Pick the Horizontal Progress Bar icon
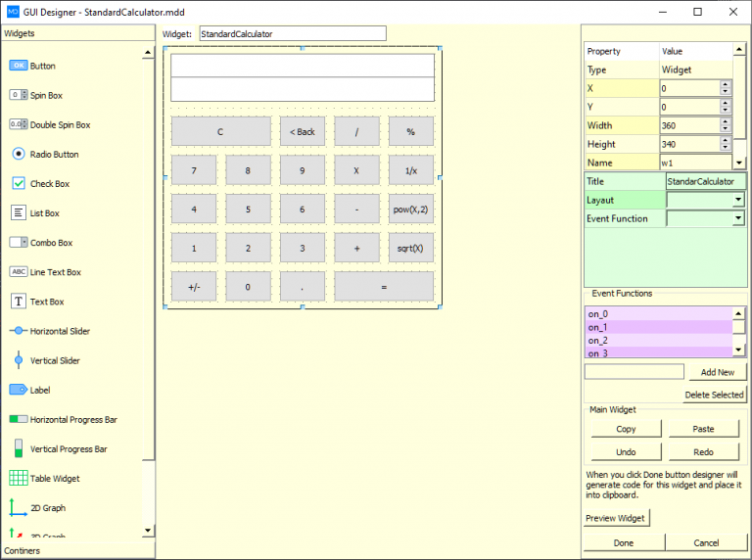The height and width of the screenshot is (560, 752). (19, 419)
